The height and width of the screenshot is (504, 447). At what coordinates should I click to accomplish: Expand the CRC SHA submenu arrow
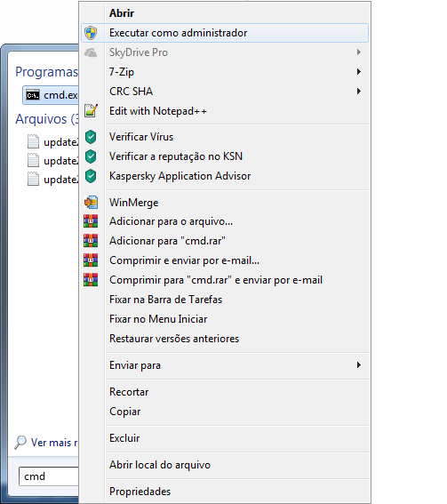(359, 92)
